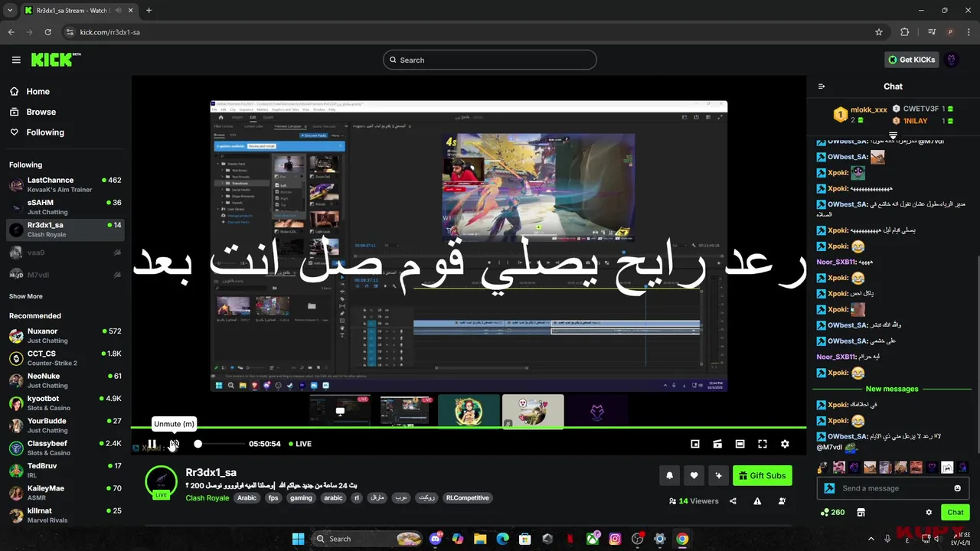Jump to LIVE indicator in player
The height and width of the screenshot is (551, 980).
click(x=299, y=444)
